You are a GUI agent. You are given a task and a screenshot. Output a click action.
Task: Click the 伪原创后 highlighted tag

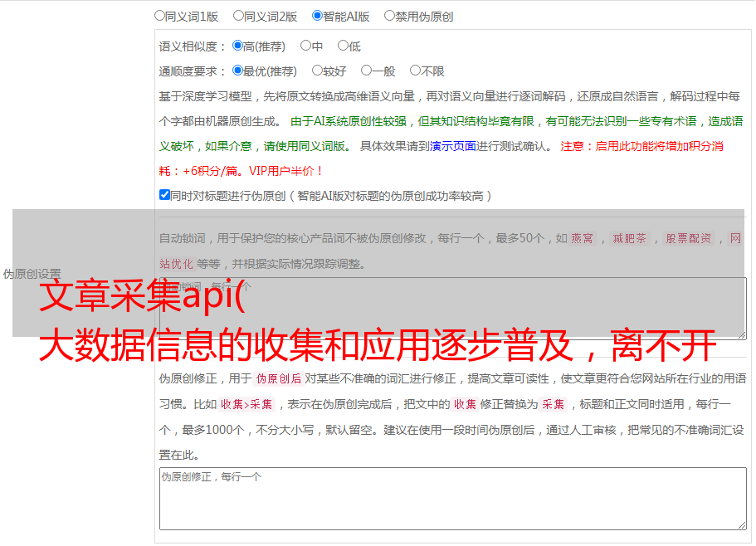[x=279, y=378]
